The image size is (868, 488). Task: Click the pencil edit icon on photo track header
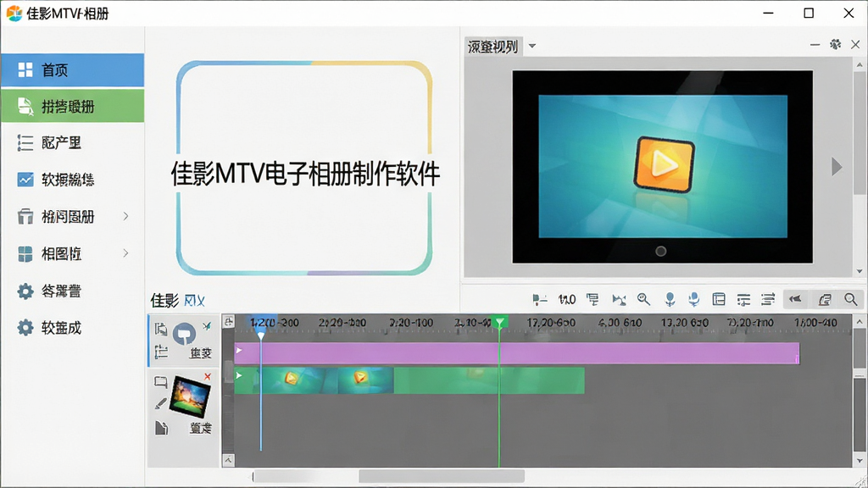coord(160,404)
